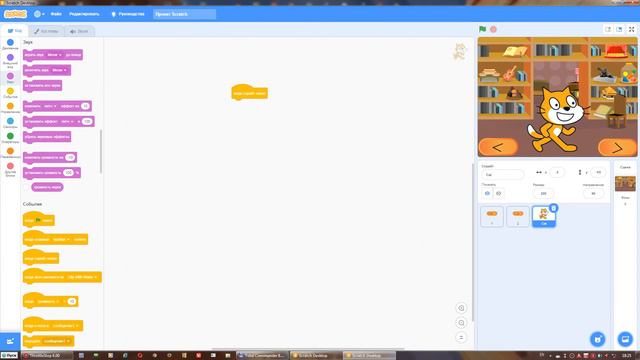Reset workspace zoom with equals button

[461, 338]
